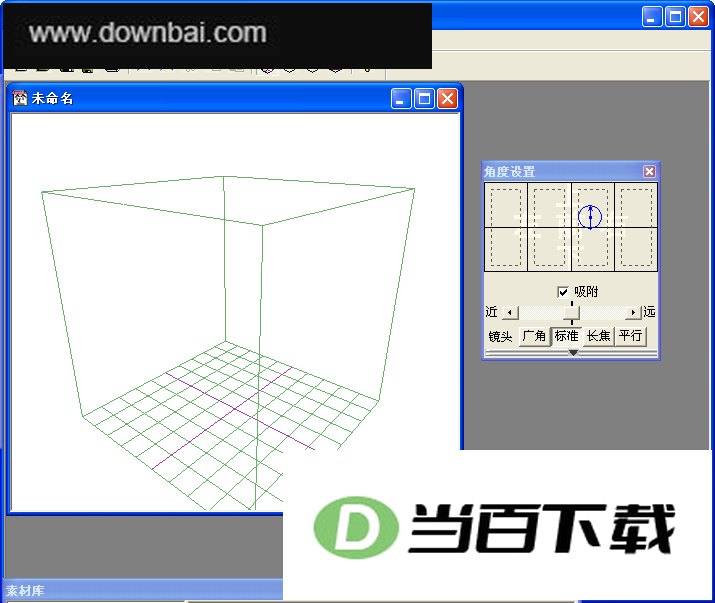Select the 广角 wide-angle lens button

tap(534, 337)
